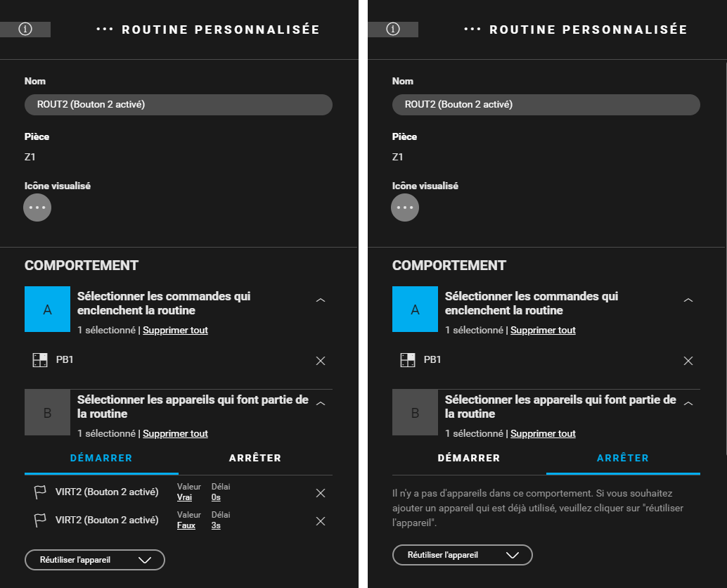Collapse section B devices in left panel
Viewport: 727px width, 588px height.
321,404
